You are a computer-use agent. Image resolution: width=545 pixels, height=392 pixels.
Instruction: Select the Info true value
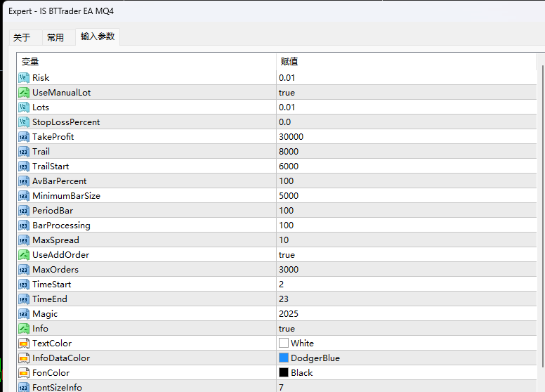(x=287, y=329)
